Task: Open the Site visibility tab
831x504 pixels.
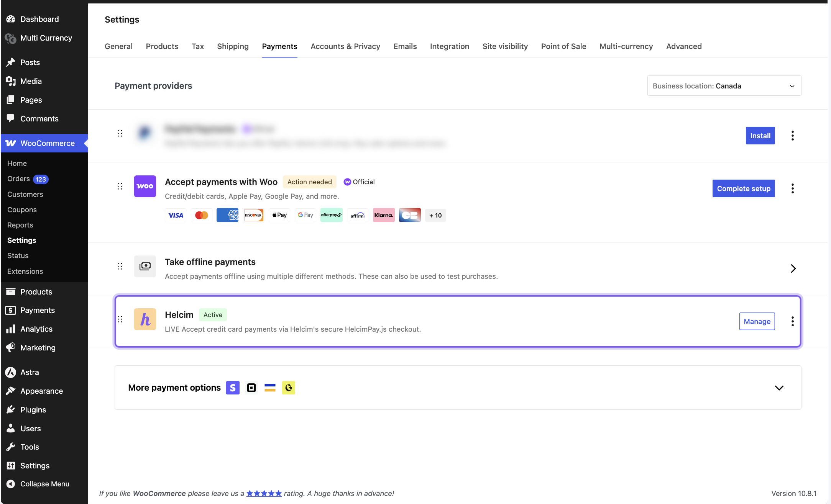Action: tap(505, 46)
